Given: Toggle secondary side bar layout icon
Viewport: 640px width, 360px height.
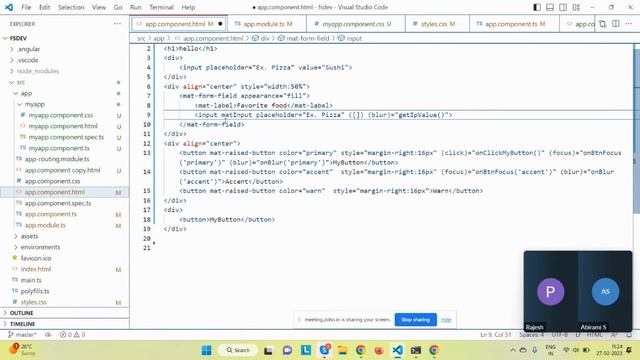Looking at the screenshot, I should [x=563, y=7].
